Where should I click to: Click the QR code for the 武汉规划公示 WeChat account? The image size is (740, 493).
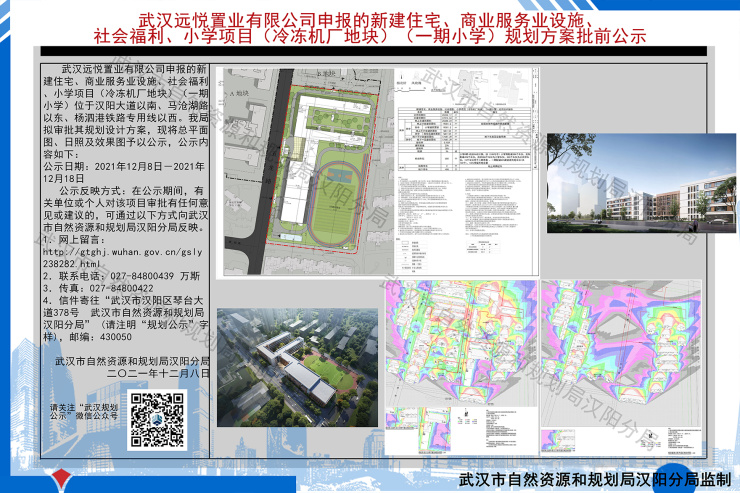point(157,420)
